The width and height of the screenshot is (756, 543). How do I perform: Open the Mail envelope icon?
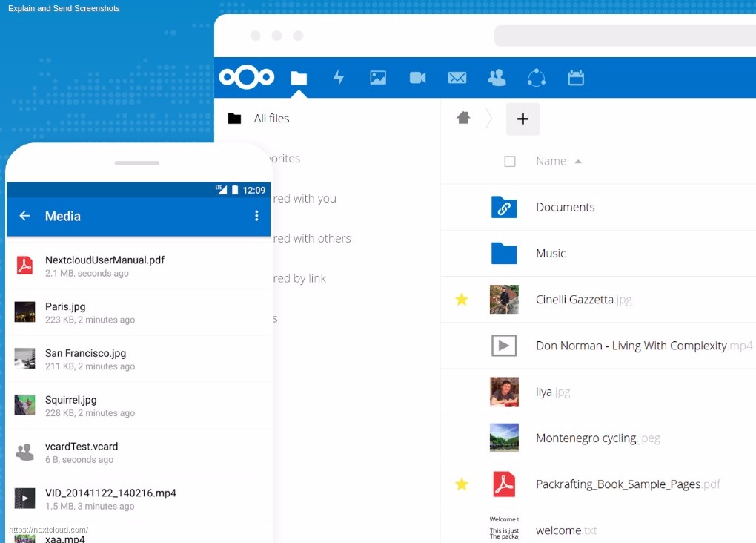pyautogui.click(x=457, y=78)
